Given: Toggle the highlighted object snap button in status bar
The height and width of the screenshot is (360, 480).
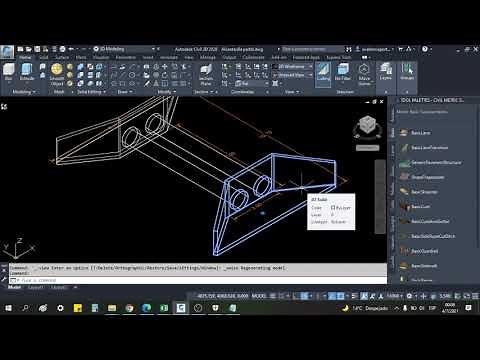Looking at the screenshot, I should point(340,296).
